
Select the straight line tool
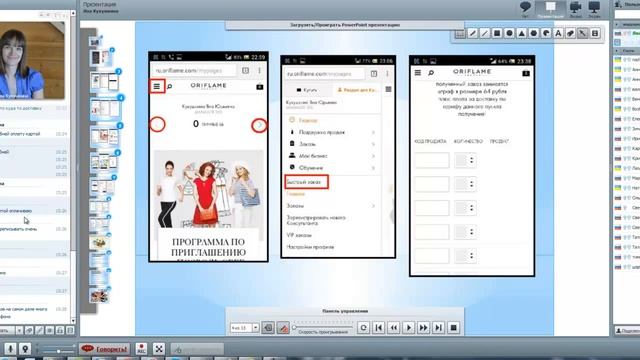(x=484, y=33)
